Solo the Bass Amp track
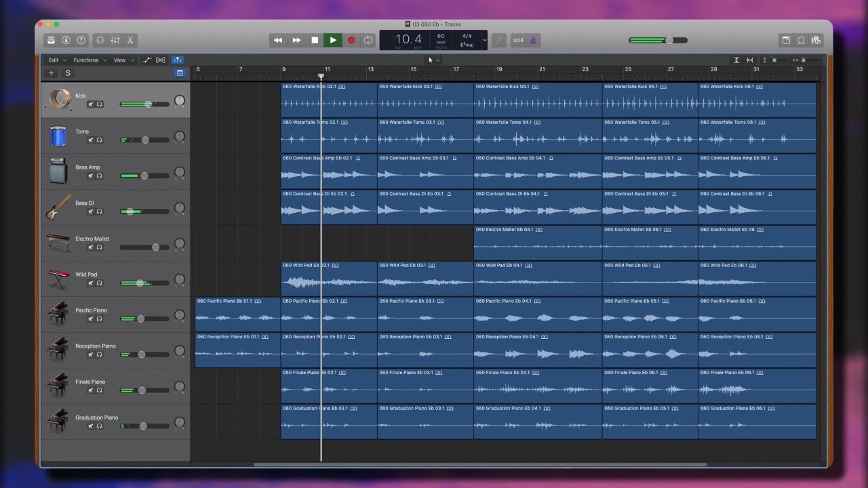The height and width of the screenshot is (488, 868). pyautogui.click(x=100, y=176)
